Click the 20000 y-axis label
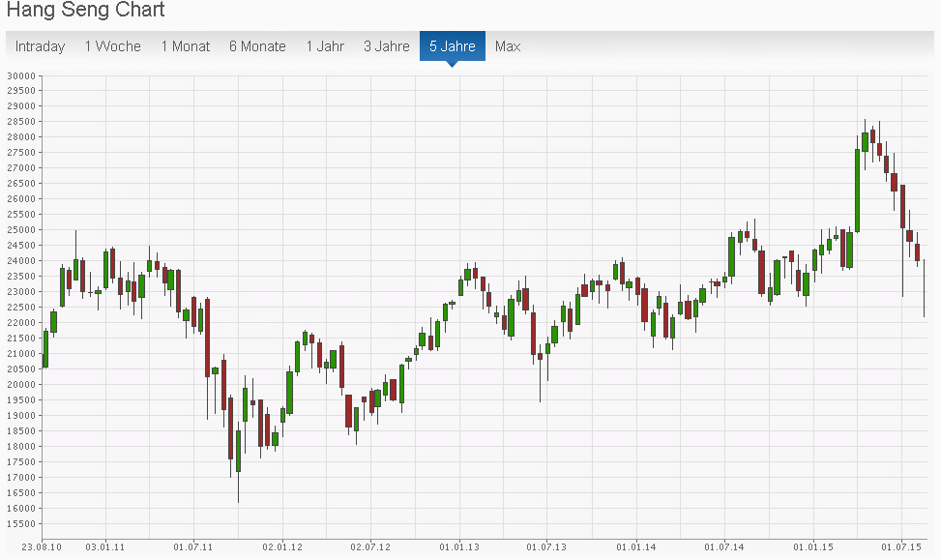Viewport: 941px width, 560px height. 20,385
